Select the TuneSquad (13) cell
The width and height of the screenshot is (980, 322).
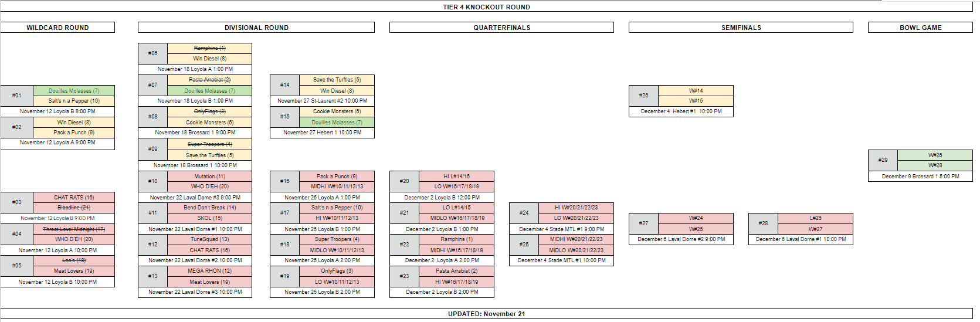(210, 239)
